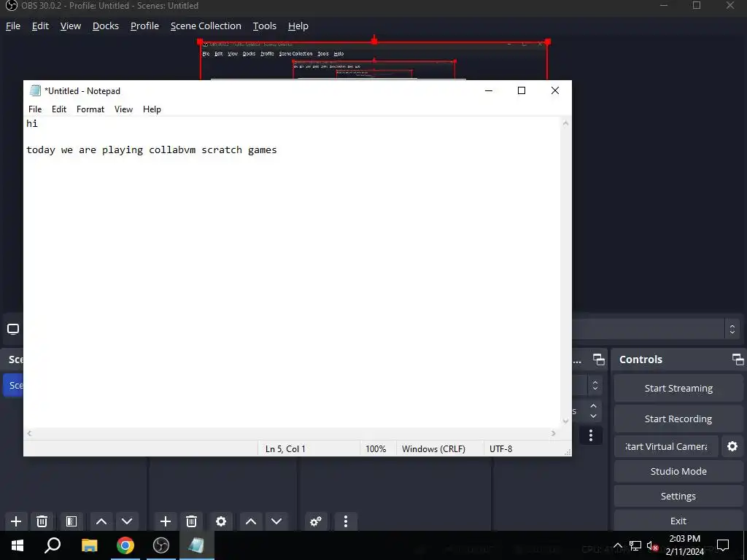Open audio mixer three-dot menu at bottom
Screen dimensions: 747x560
346,521
